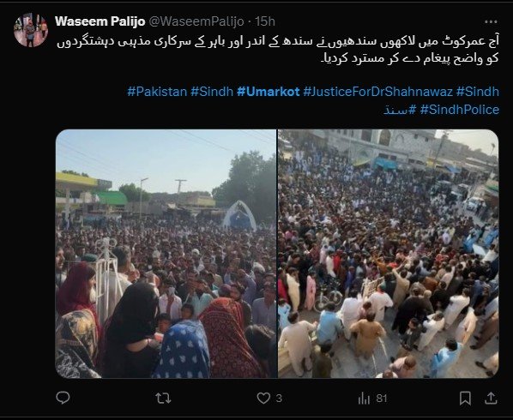The width and height of the screenshot is (513, 420).
Task: Open the right aerial crowd photo
Action: (389, 254)
